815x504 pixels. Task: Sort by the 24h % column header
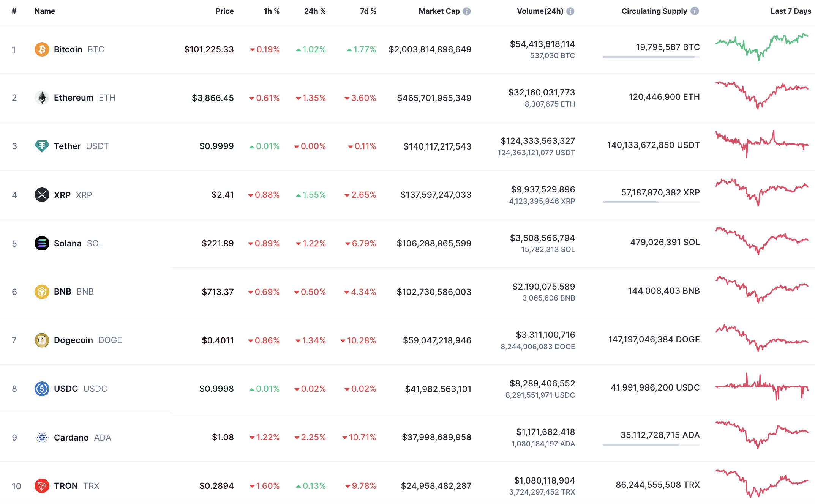tap(314, 11)
